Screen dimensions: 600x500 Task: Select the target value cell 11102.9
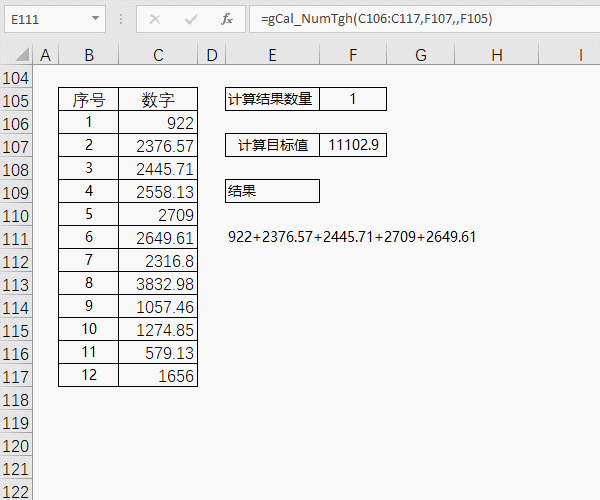coord(353,145)
